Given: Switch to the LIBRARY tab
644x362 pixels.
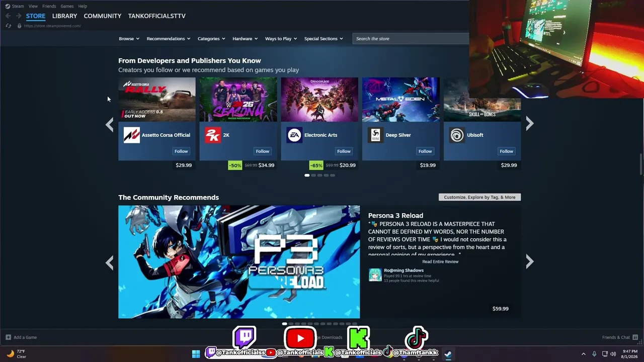Looking at the screenshot, I should tap(65, 16).
